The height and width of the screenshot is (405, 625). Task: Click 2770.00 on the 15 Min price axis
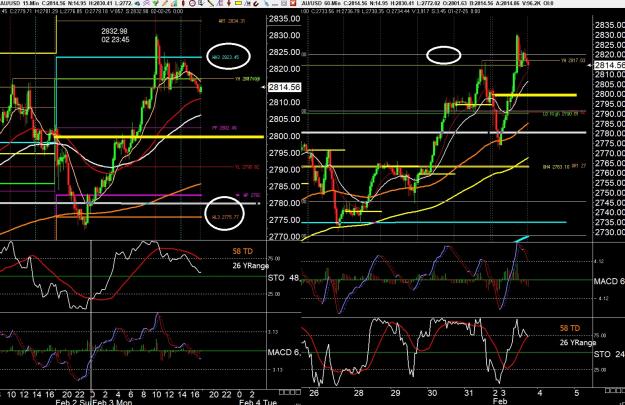point(284,237)
